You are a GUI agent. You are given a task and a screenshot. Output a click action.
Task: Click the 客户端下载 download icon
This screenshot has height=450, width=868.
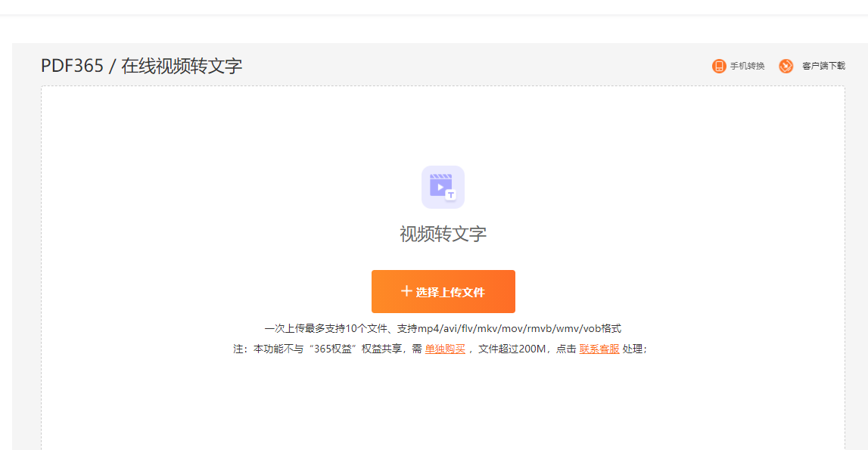(786, 66)
